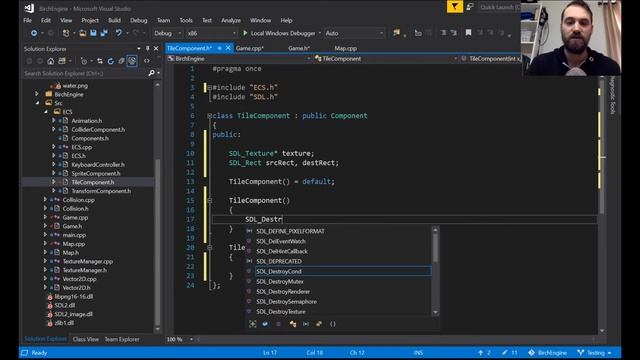Viewport: 640px width, 360px height.
Task: Click Local Windows Debugger button
Action: 280,33
